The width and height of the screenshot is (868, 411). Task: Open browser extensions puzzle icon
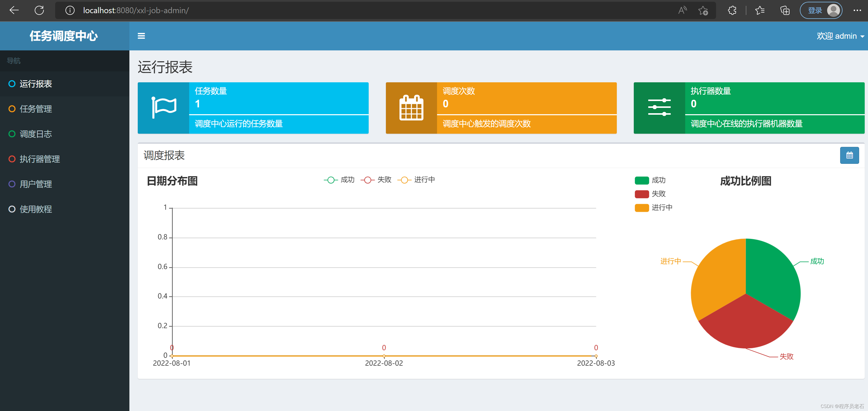pos(732,10)
